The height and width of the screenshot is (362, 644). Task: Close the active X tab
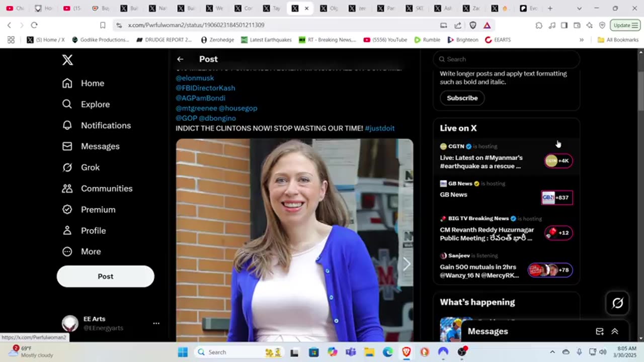[x=306, y=9]
